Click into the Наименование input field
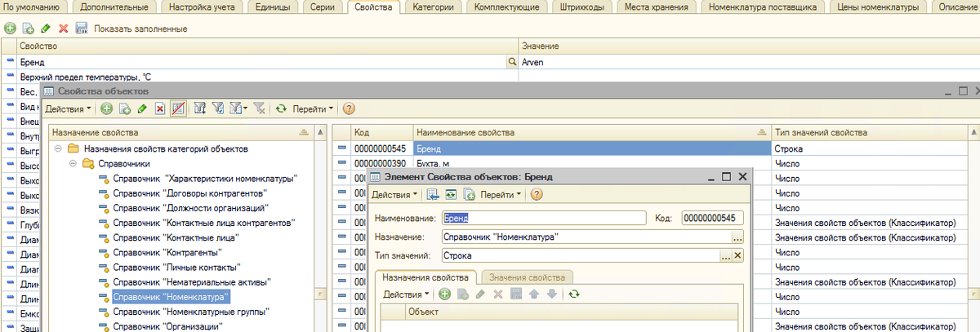The image size is (980, 332). click(543, 218)
